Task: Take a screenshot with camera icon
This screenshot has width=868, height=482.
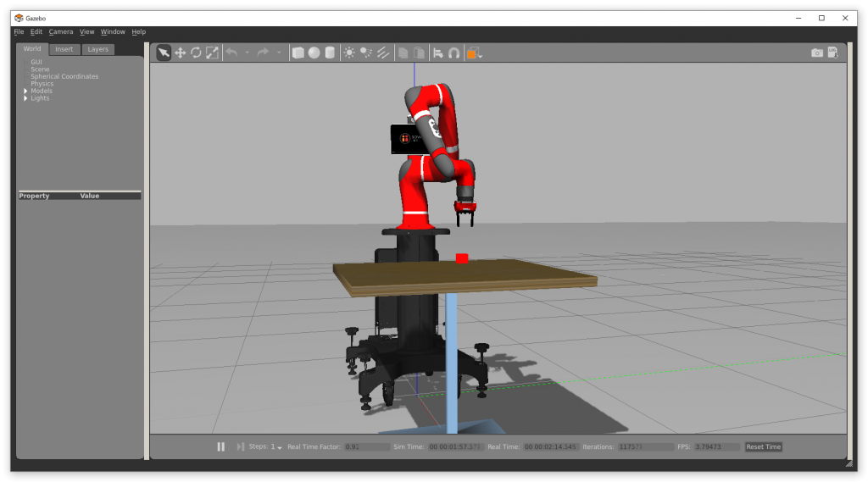Action: [x=816, y=53]
